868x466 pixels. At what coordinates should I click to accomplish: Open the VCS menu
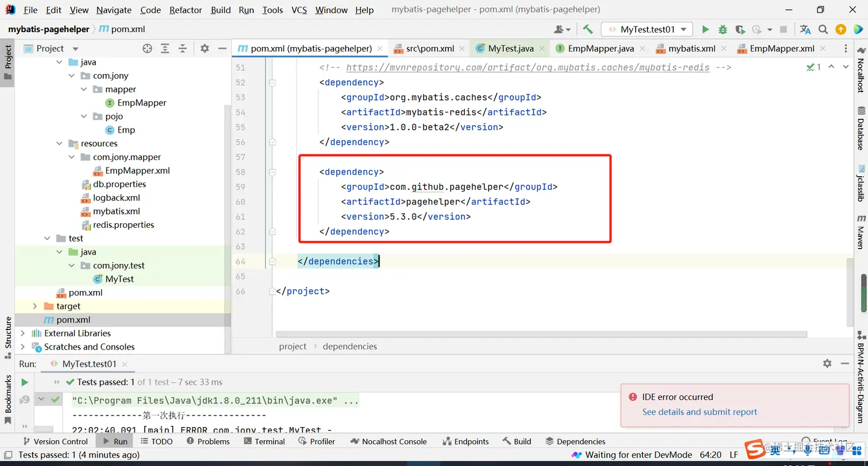click(299, 10)
